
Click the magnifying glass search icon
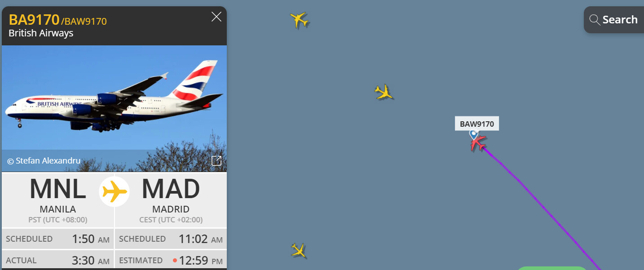point(595,20)
